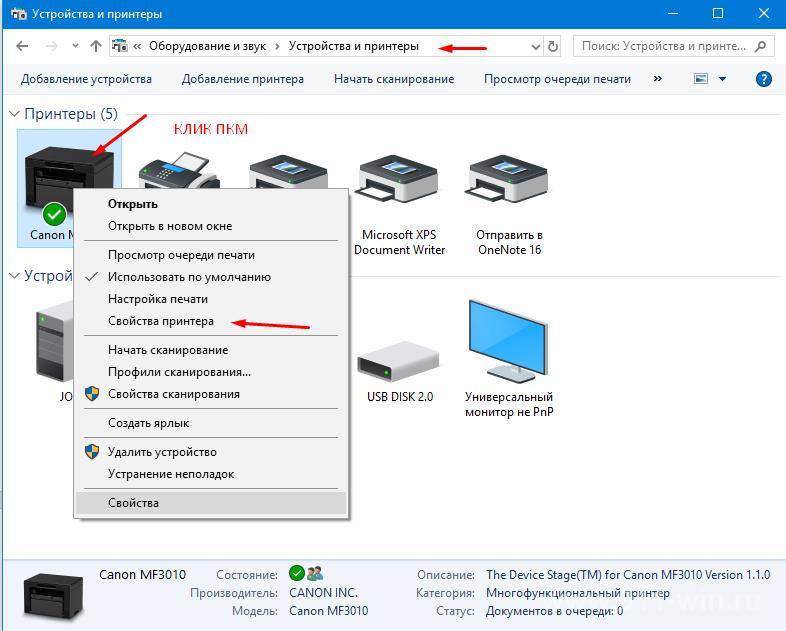Open the address bar history dropdown

535,47
